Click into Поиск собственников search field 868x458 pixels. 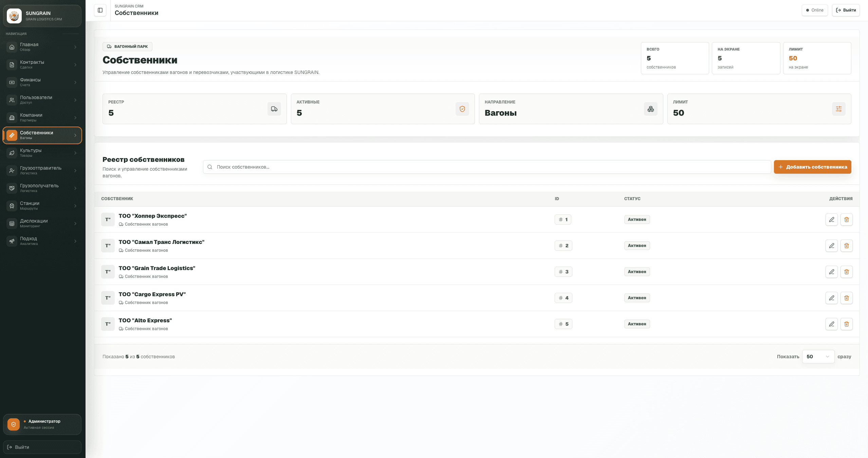coord(487,167)
